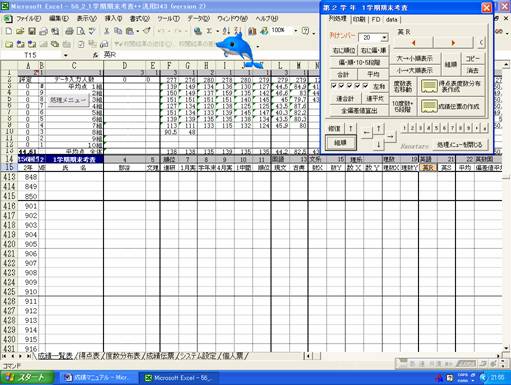Toggle the second checkbox beside 左右

[341, 86]
